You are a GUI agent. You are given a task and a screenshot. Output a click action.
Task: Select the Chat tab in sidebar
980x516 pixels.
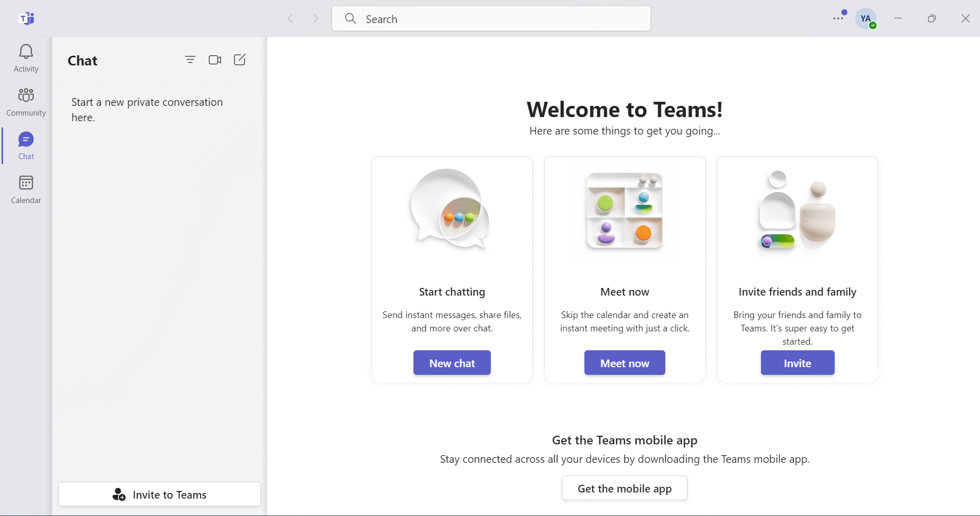tap(26, 146)
